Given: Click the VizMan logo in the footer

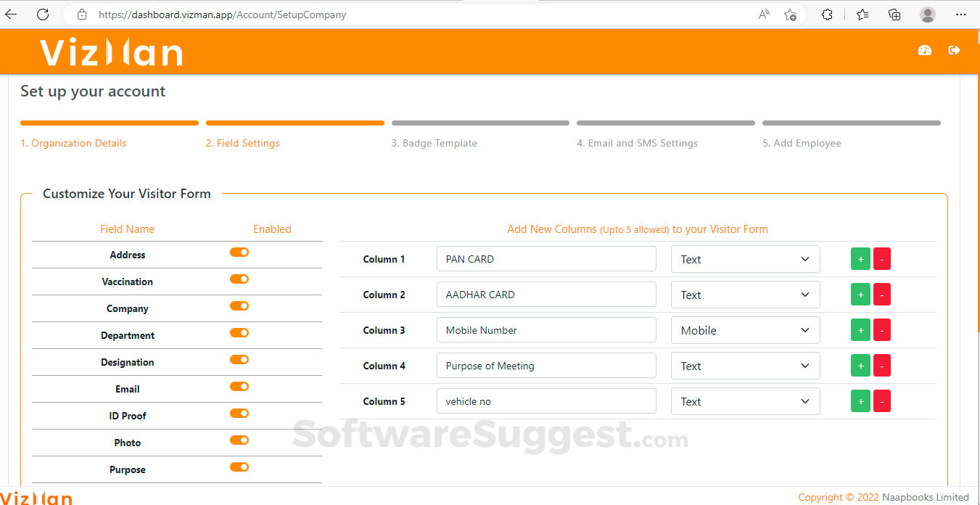Looking at the screenshot, I should click(x=36, y=498).
